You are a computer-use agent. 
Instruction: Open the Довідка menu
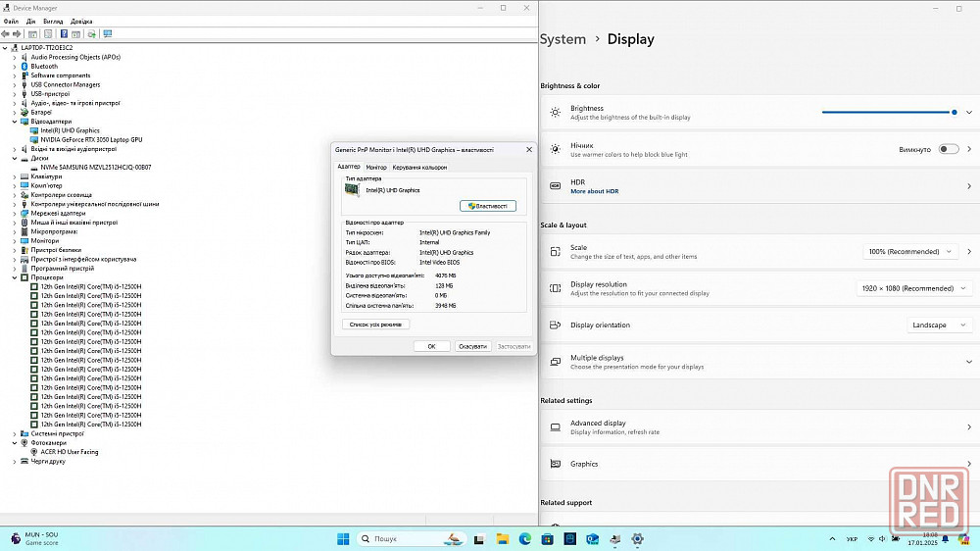pos(82,22)
